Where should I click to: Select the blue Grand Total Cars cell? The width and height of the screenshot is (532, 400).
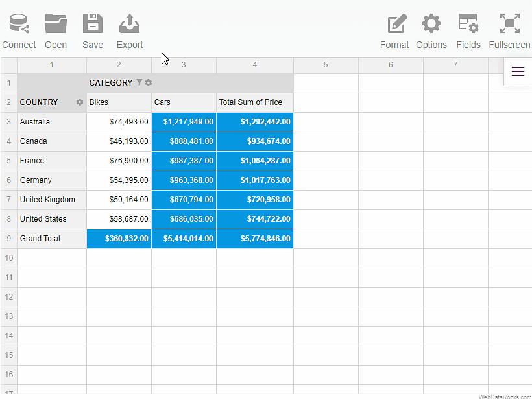184,239
